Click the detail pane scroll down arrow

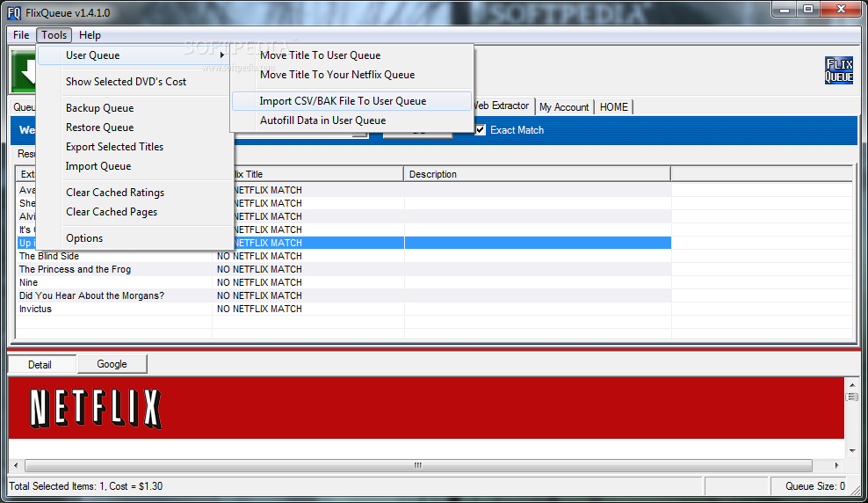[x=852, y=450]
